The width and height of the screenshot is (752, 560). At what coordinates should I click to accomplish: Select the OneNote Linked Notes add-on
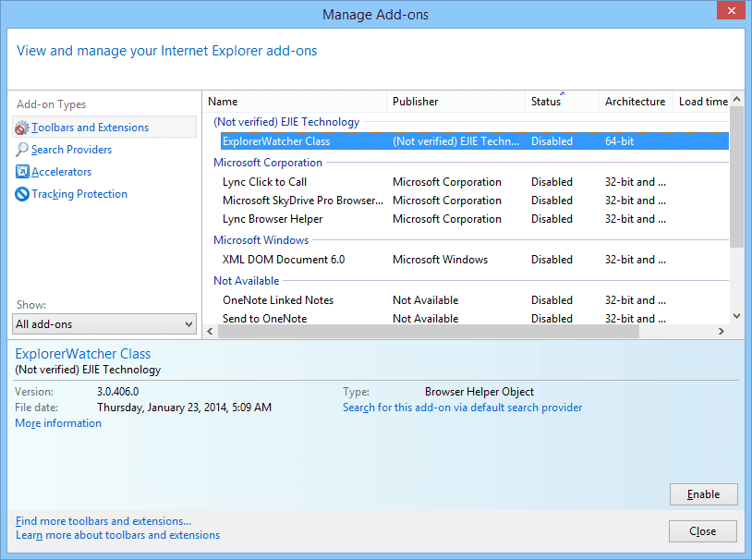tap(475, 300)
